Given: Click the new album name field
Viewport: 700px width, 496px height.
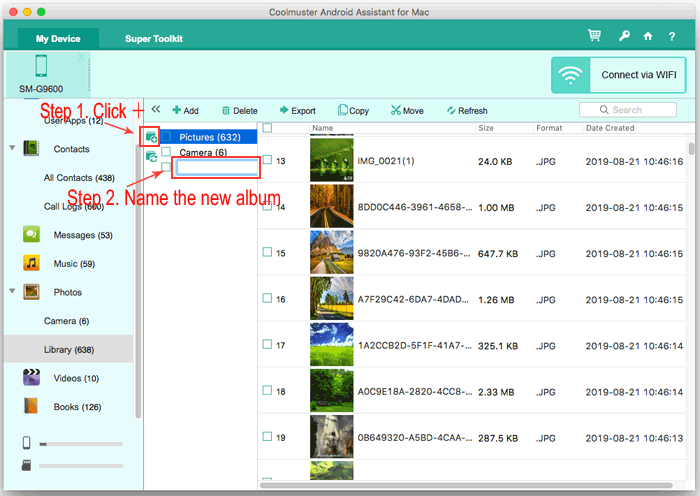Looking at the screenshot, I should [x=216, y=168].
